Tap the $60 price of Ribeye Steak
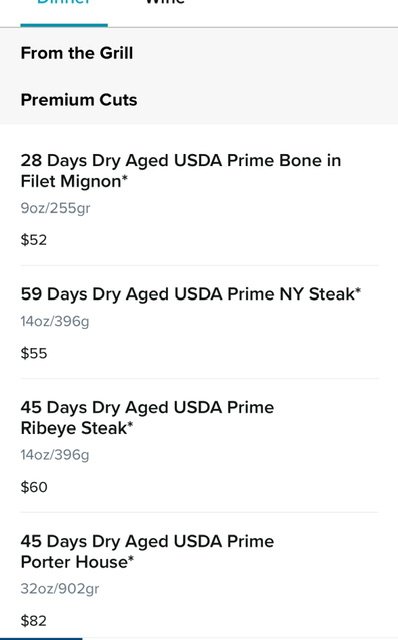The image size is (398, 640). [34, 487]
